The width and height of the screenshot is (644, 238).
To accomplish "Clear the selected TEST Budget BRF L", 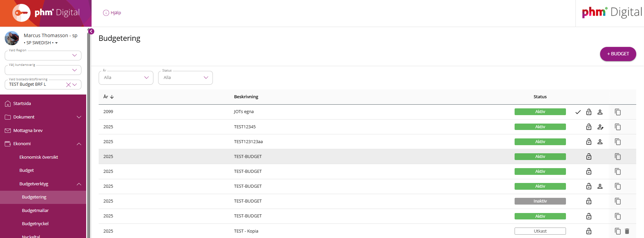I will click(68, 85).
